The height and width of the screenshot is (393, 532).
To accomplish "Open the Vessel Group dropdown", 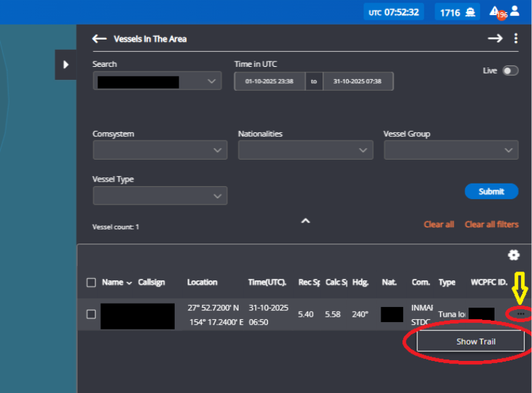I will pos(451,150).
